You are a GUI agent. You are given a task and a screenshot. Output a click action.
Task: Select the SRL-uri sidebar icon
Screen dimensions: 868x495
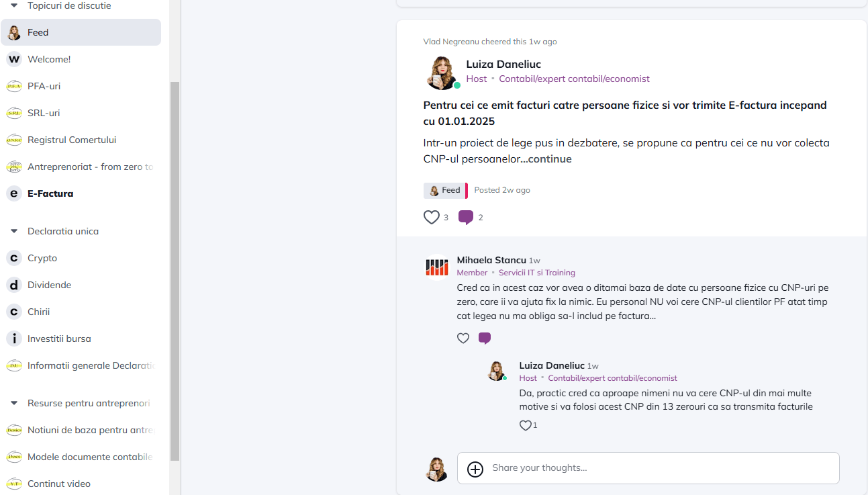tap(13, 113)
